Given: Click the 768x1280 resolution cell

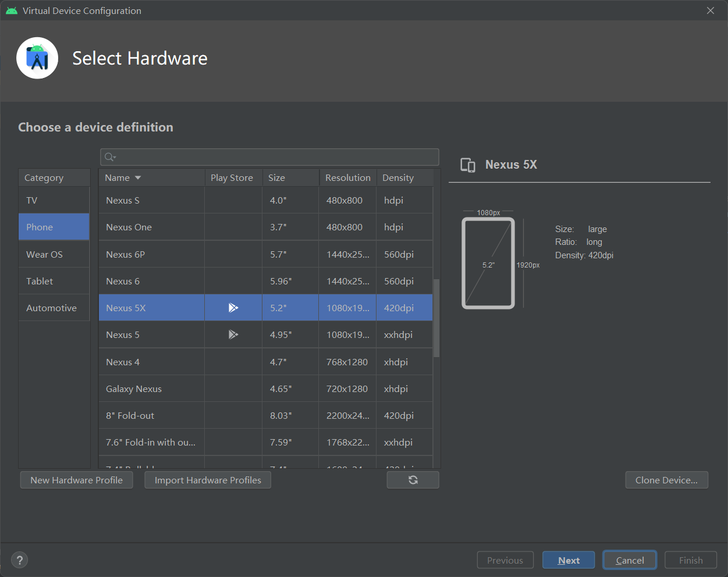Looking at the screenshot, I should 347,362.
